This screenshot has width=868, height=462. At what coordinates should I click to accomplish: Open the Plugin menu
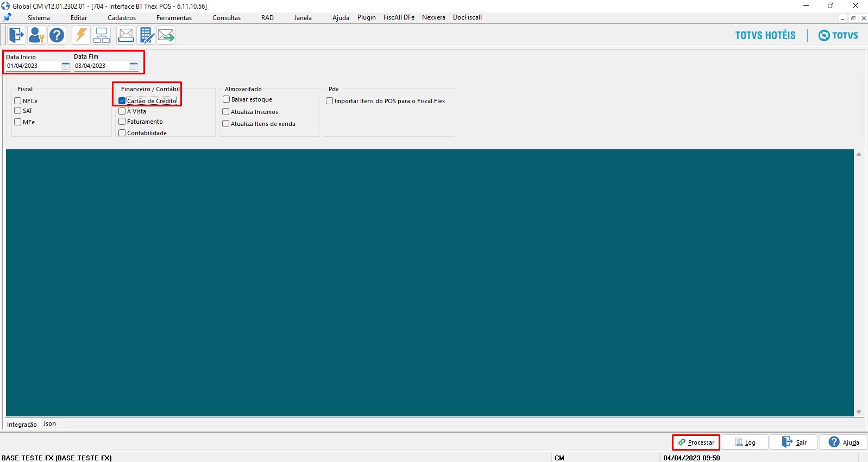367,17
